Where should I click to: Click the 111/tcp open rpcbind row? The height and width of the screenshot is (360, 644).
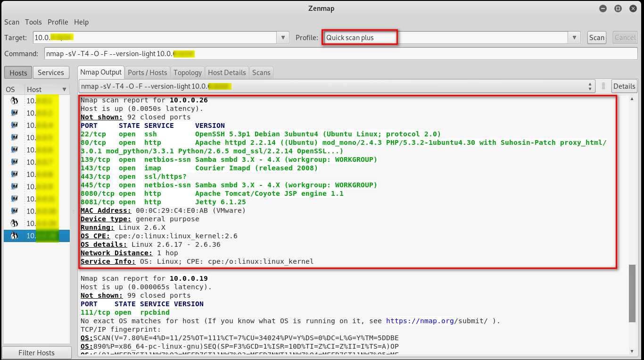(125, 312)
